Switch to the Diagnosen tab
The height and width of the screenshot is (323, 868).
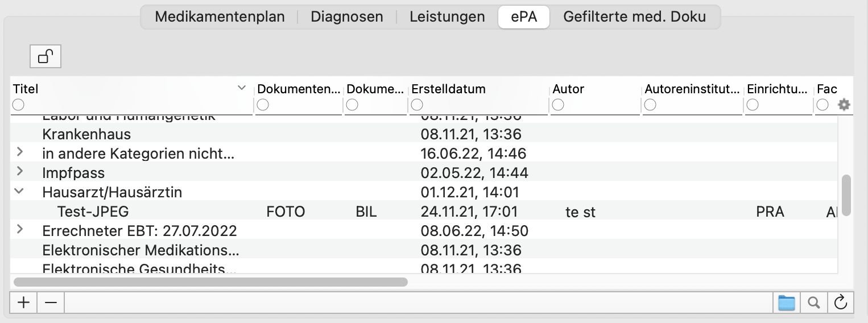click(346, 16)
